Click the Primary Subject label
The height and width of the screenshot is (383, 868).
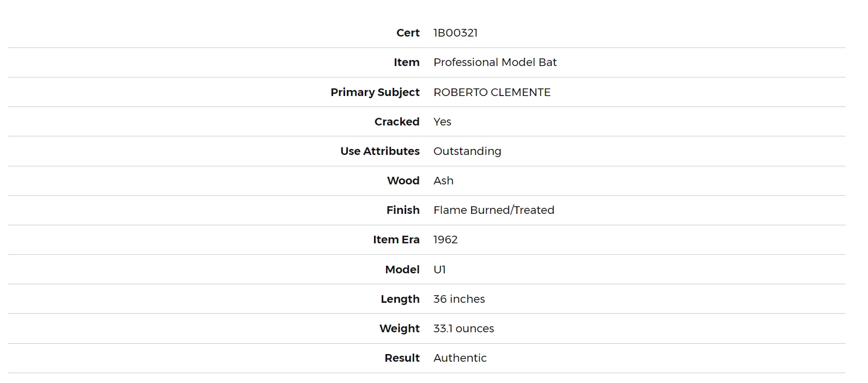375,92
